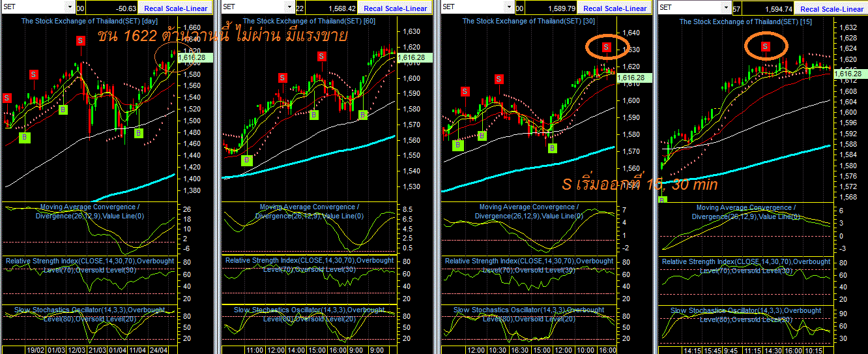
Task: Click the Relative Strength Index label in the 30-minute chart
Action: tap(529, 265)
